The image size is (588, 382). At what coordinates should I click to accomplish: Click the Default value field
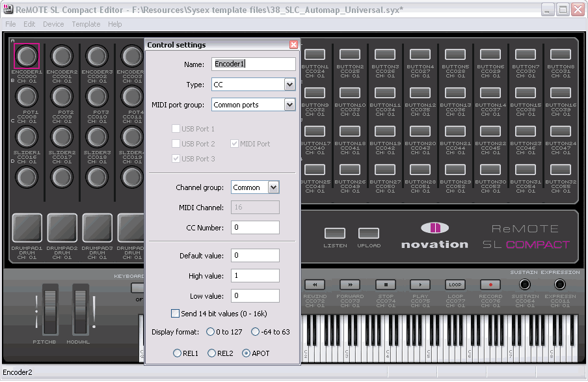pos(255,256)
